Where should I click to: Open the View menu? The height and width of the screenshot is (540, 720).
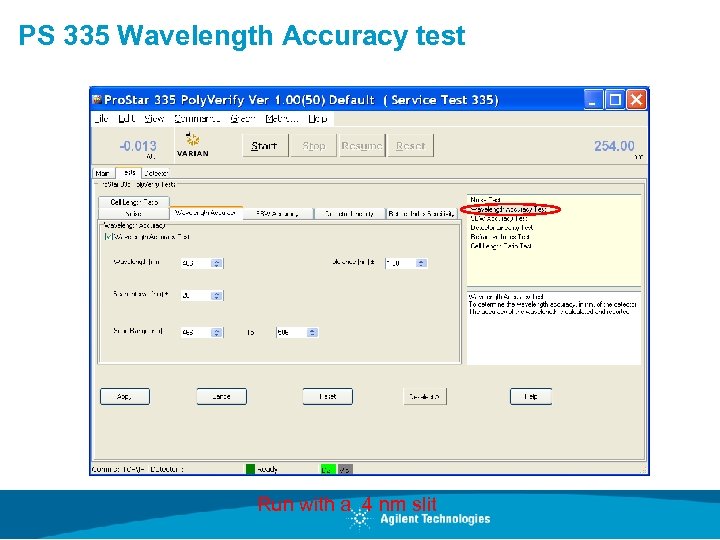[x=154, y=119]
